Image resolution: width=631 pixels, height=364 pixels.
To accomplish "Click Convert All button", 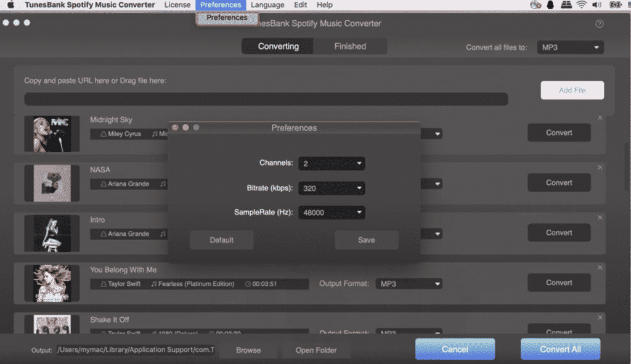I will pyautogui.click(x=561, y=349).
